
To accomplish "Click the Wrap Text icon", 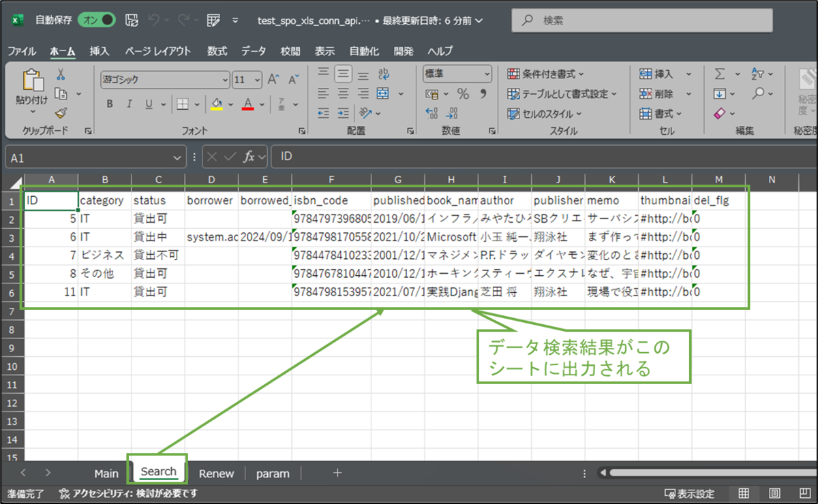I will [x=384, y=74].
